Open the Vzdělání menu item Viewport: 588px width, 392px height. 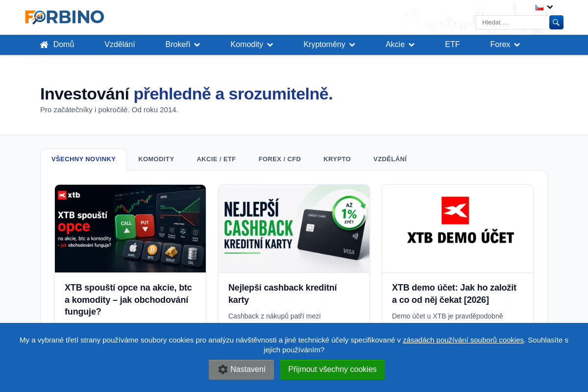pos(120,45)
